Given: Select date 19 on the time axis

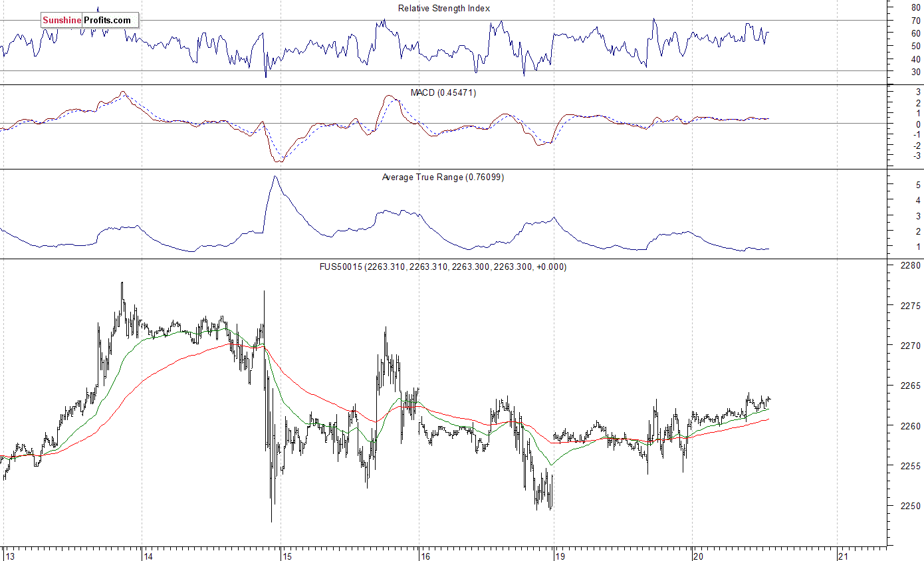Looking at the screenshot, I should pyautogui.click(x=560, y=556).
